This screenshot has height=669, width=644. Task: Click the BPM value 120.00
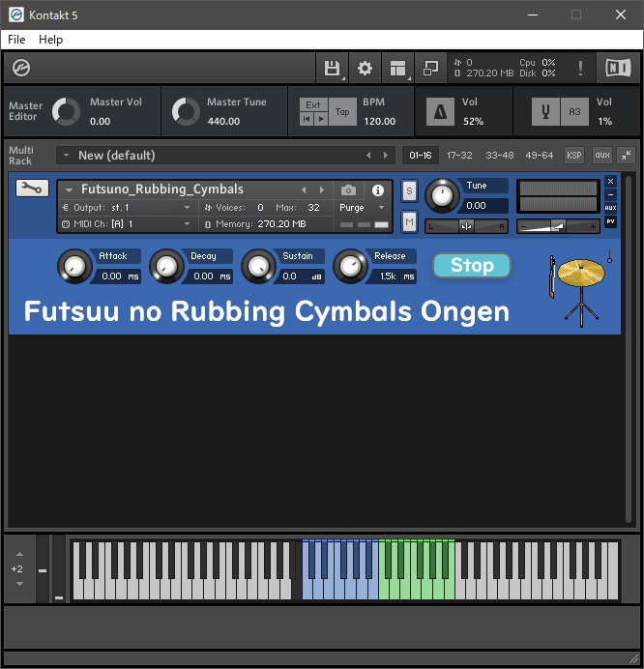coord(379,121)
